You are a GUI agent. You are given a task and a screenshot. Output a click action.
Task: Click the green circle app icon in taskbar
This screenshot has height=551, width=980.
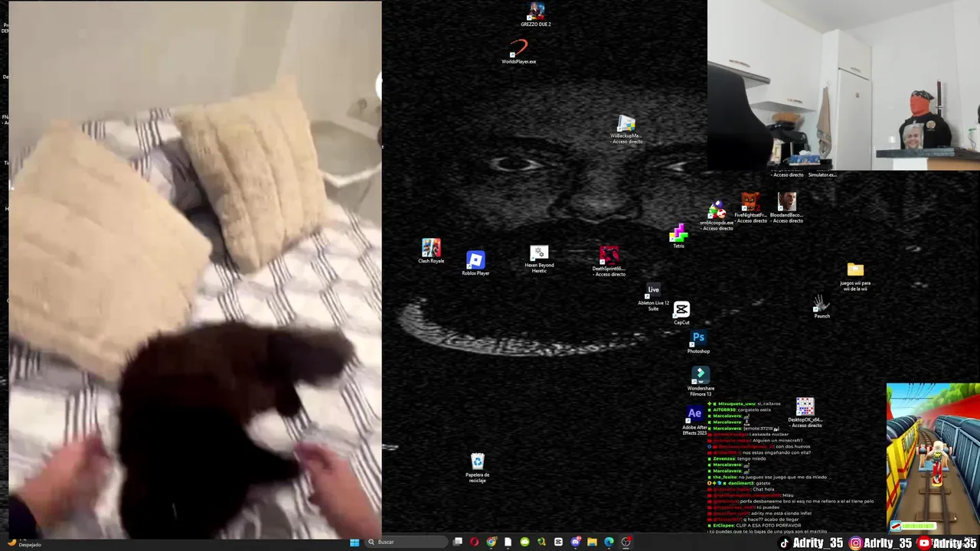tap(524, 542)
